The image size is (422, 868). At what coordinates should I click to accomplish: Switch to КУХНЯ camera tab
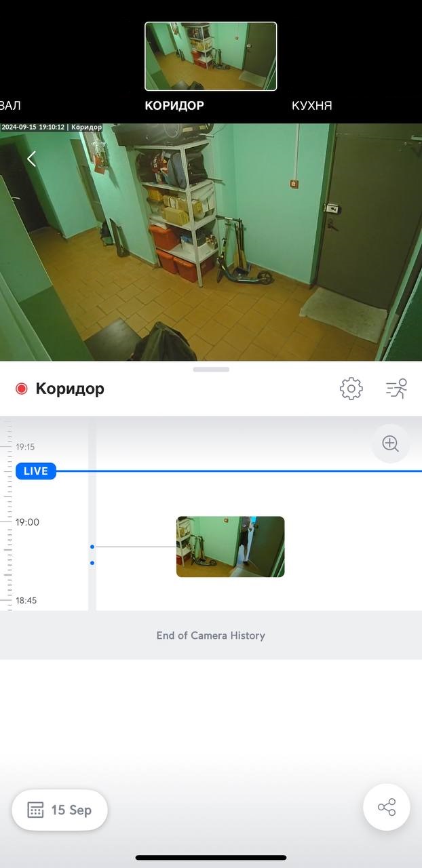pos(311,106)
